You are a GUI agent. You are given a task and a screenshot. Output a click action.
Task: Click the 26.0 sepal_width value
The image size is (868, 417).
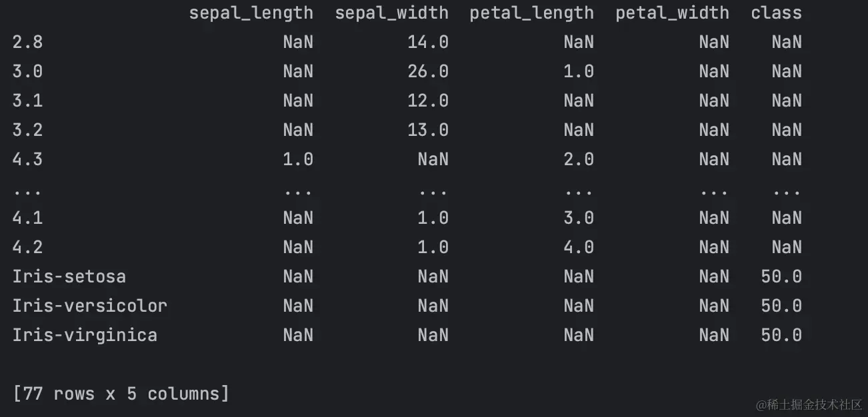coord(428,71)
